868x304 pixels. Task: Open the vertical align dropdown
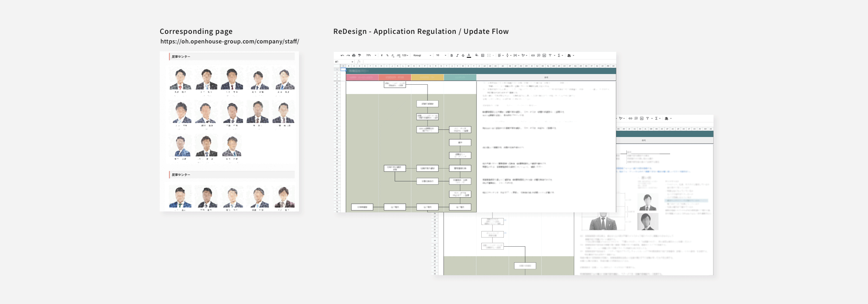coord(509,56)
